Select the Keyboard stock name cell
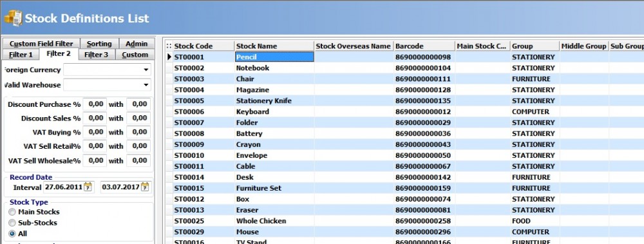The image size is (644, 244). tap(274, 112)
